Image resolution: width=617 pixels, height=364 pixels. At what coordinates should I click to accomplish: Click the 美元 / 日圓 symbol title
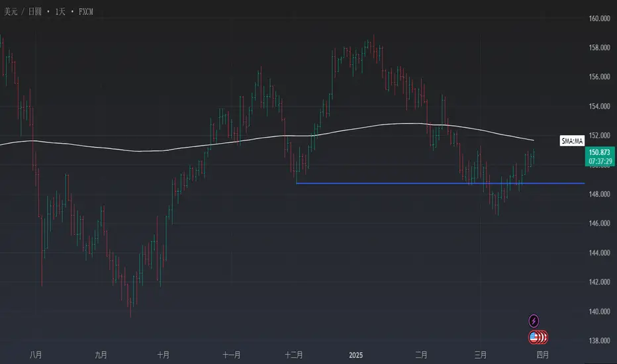[23, 12]
